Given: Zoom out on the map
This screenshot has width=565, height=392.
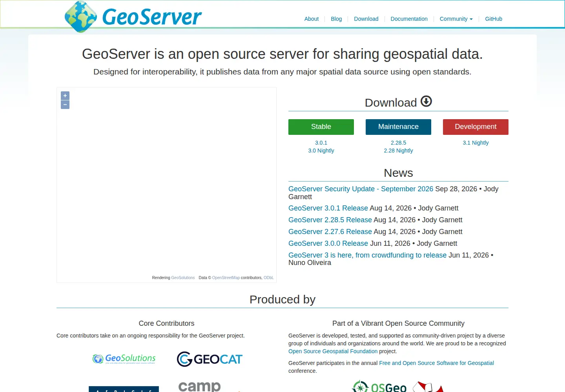Looking at the screenshot, I should pos(65,105).
